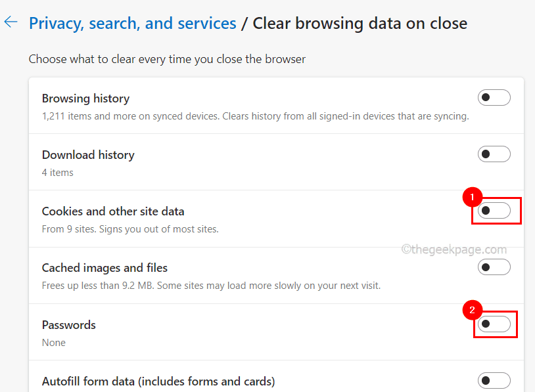This screenshot has height=392, width=535.
Task: Click the Download history row
Action: pos(88,155)
